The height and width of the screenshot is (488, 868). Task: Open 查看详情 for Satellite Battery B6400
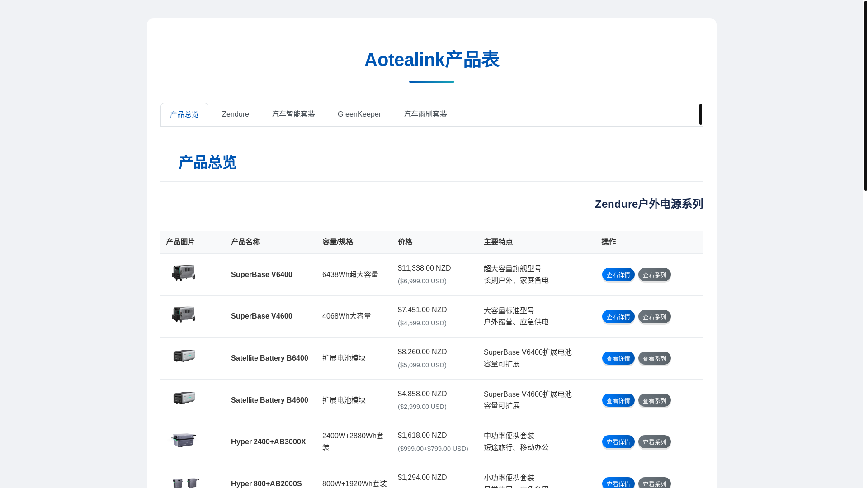[618, 358]
